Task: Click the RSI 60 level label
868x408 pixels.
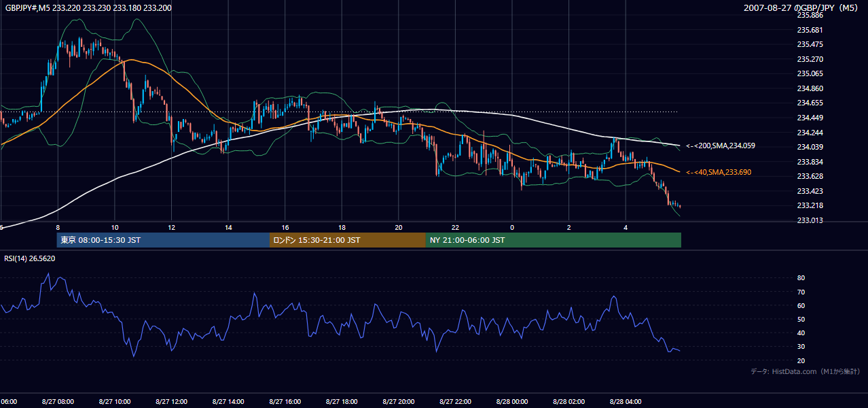Action: [x=801, y=305]
